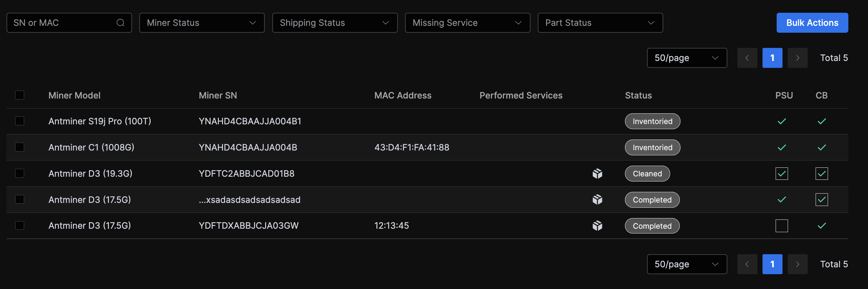Select the checkbox for the xsadasdsadsadsadsad row

coord(20,199)
